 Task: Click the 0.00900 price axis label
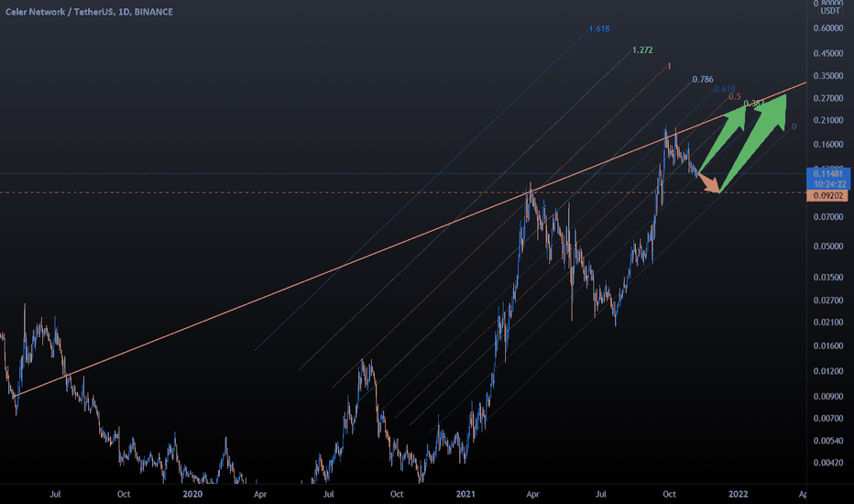click(x=827, y=397)
